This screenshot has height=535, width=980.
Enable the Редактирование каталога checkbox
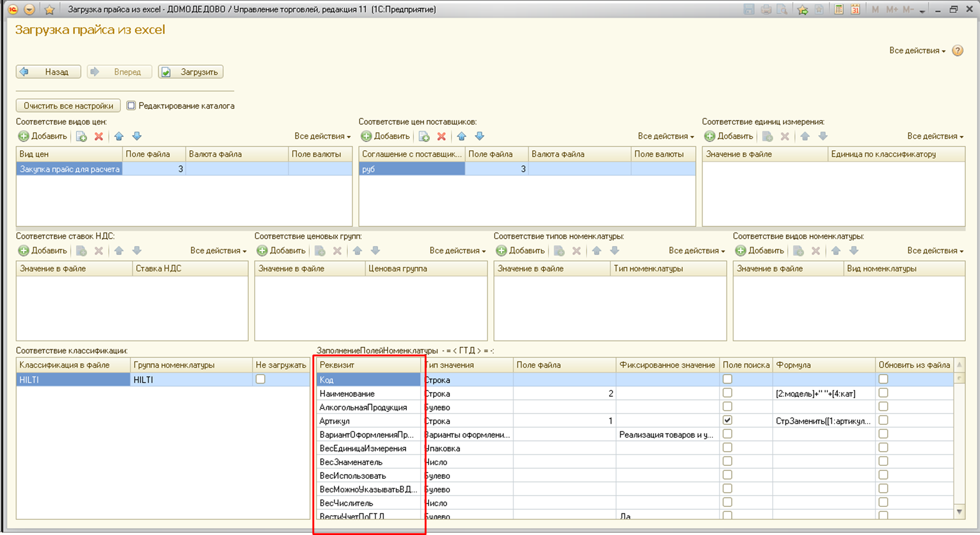tap(131, 106)
